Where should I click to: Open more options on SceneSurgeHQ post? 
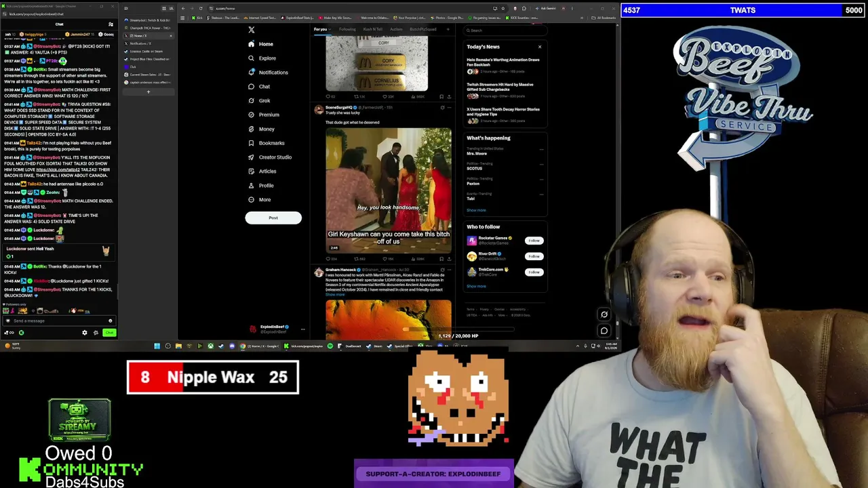[x=449, y=108]
